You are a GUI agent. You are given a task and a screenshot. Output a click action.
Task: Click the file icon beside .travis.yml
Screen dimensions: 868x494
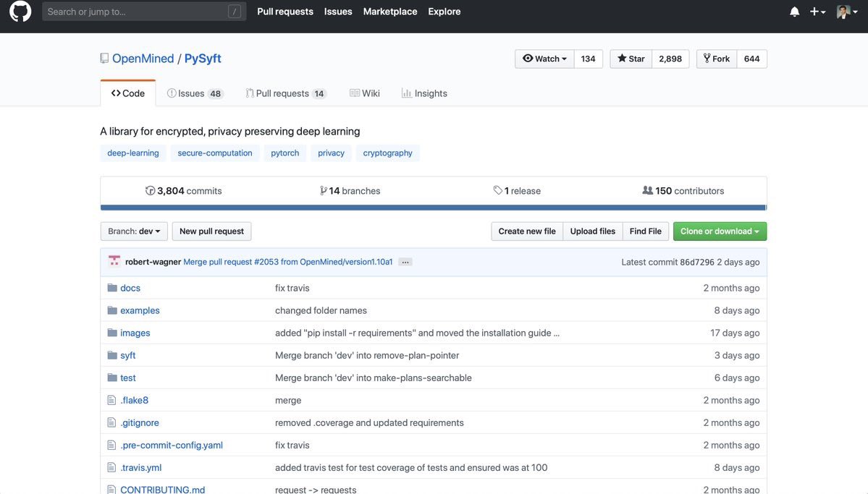111,467
